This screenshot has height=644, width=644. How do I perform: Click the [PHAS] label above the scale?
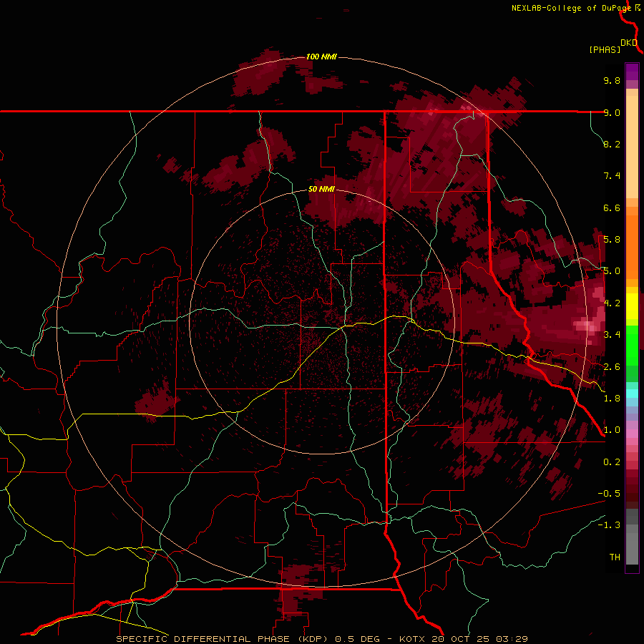605,49
